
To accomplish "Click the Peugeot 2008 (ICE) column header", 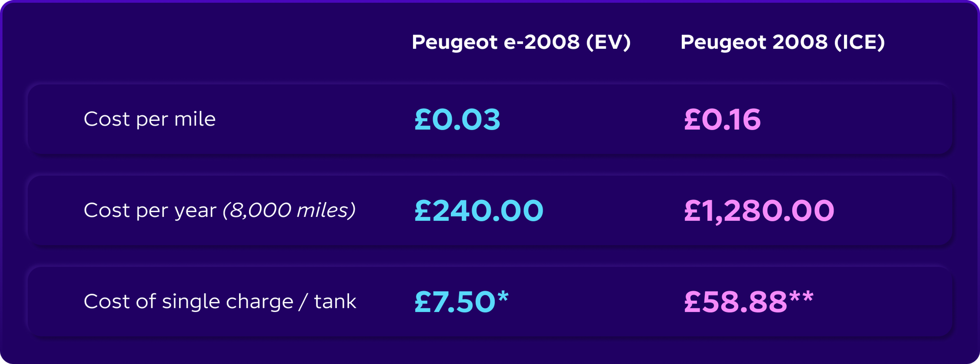I will [782, 42].
